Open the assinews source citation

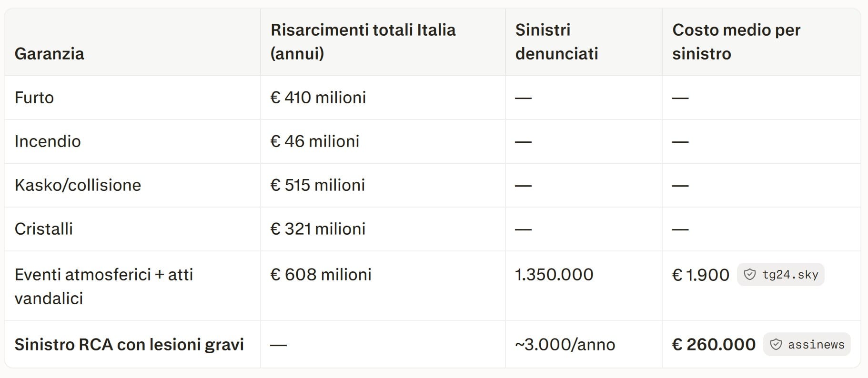point(807,344)
